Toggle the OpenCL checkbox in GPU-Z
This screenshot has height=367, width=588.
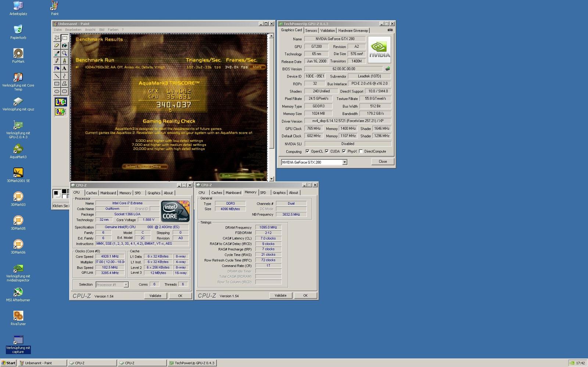click(x=307, y=151)
